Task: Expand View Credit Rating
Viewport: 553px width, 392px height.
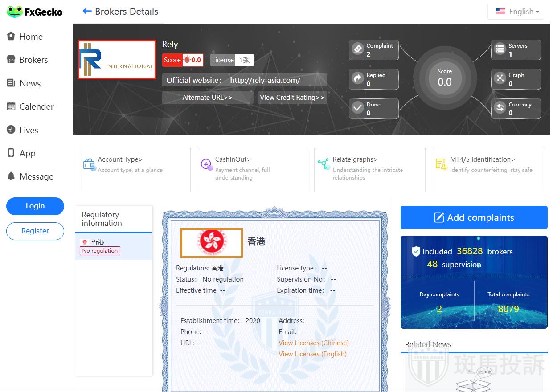Action: click(x=292, y=98)
